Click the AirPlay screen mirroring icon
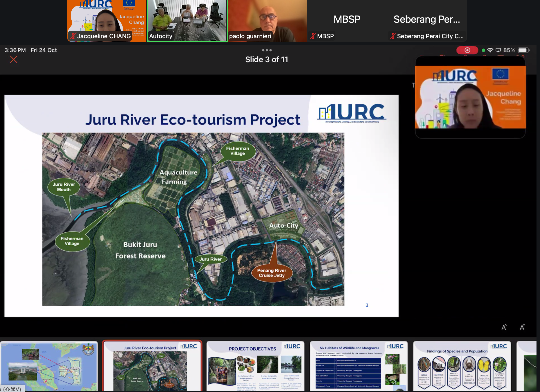The width and height of the screenshot is (540, 392). click(x=498, y=50)
